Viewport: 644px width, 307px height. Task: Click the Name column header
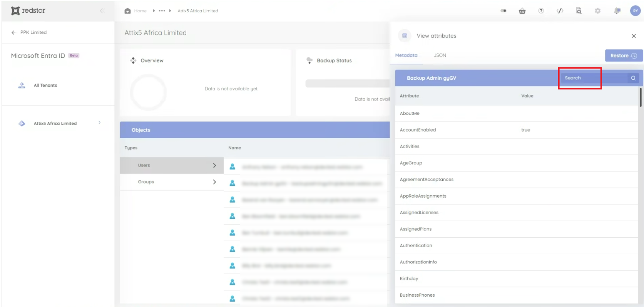(x=234, y=148)
